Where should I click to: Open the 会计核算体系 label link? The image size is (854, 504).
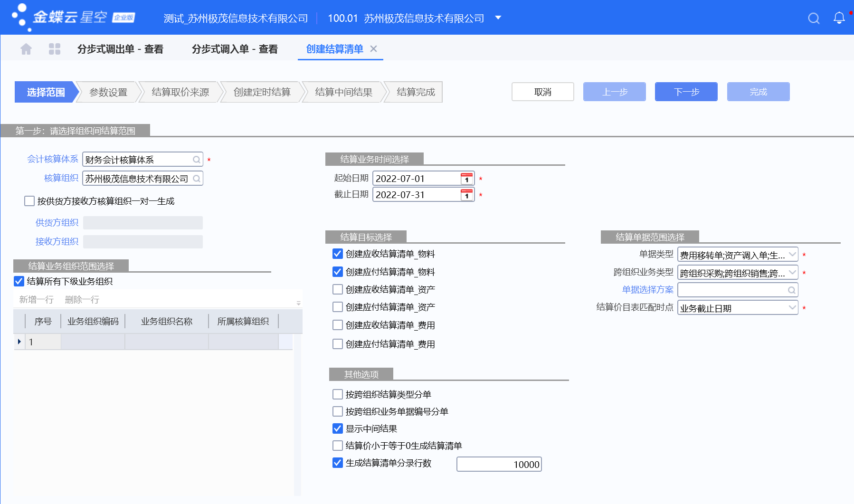[53, 159]
